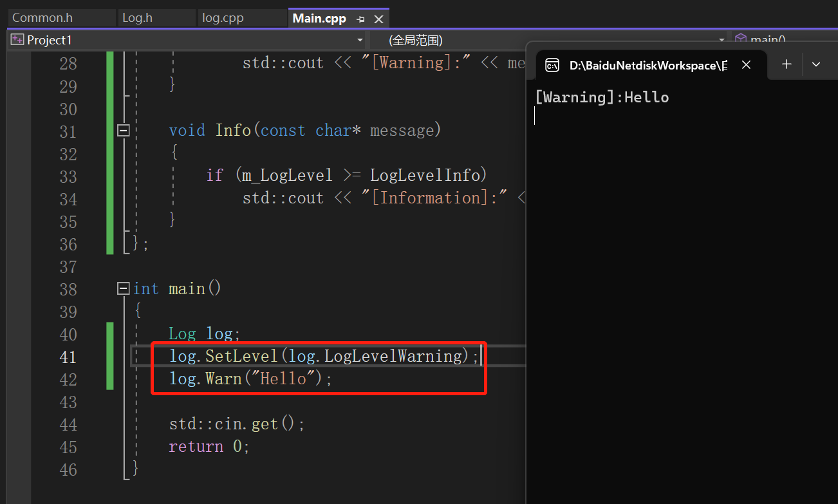Click the cube icon next to main()
The height and width of the screenshot is (504, 838).
pyautogui.click(x=740, y=39)
